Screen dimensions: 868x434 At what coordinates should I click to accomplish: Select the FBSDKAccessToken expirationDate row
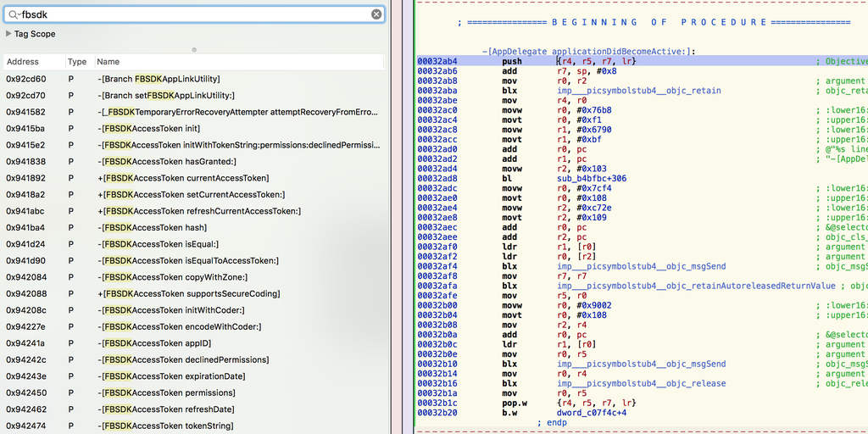tap(172, 376)
